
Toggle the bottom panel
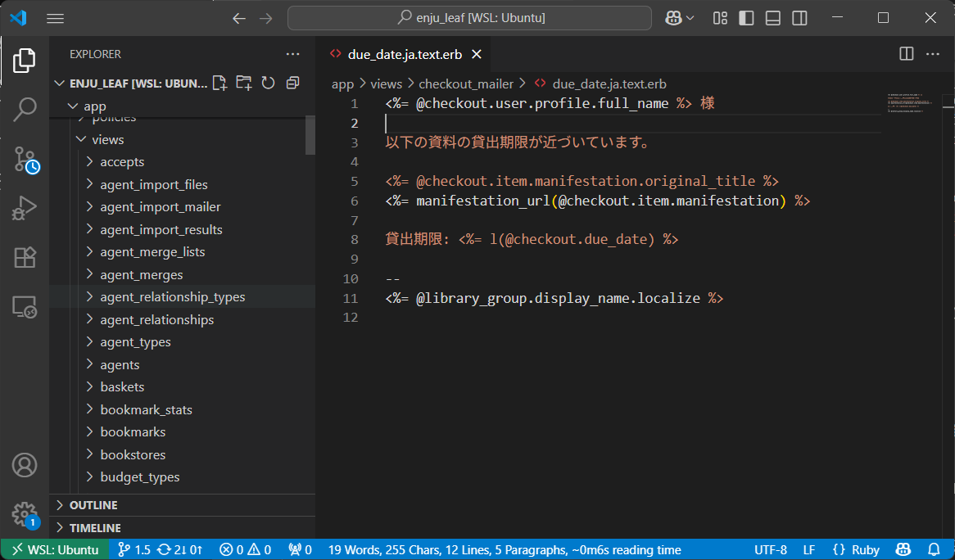coord(773,18)
